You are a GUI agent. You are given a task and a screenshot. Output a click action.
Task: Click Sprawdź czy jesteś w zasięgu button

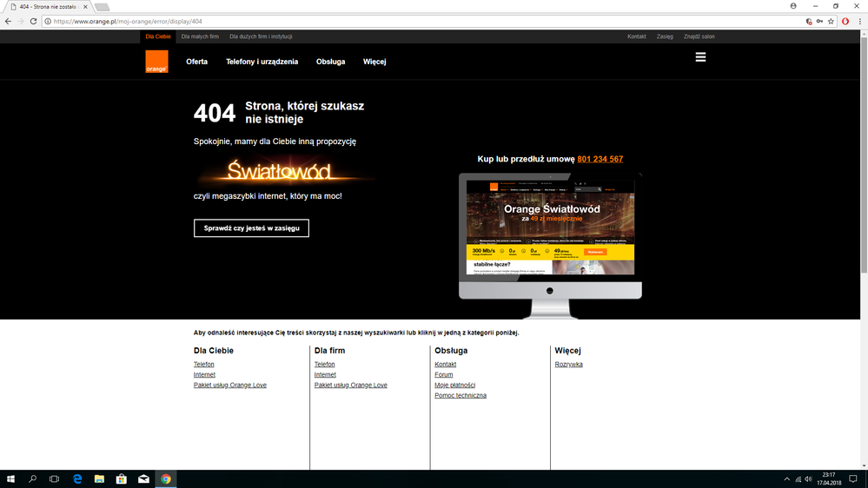pos(251,228)
